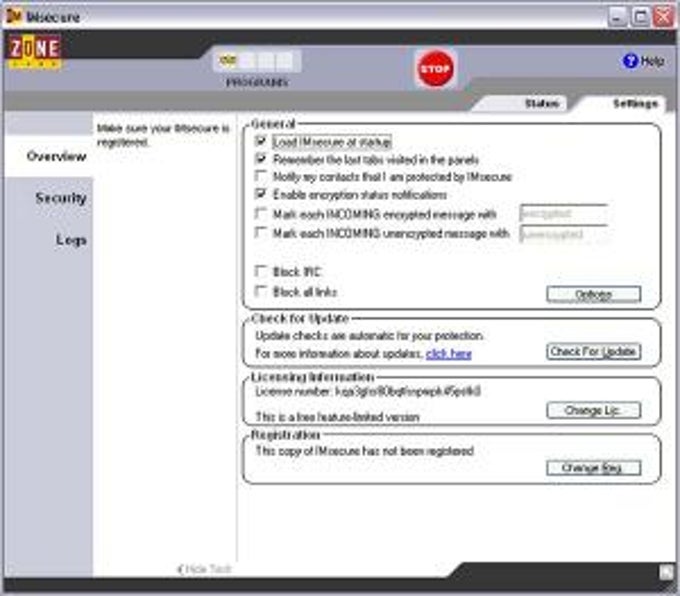Close the IMsecure window

pyautogui.click(x=664, y=17)
